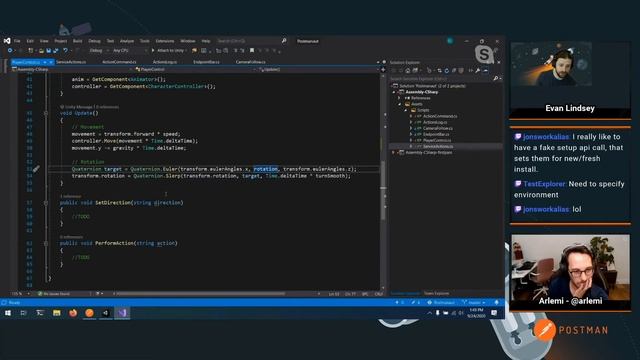Click Solution Explorer sync with active document icon

pos(439,71)
